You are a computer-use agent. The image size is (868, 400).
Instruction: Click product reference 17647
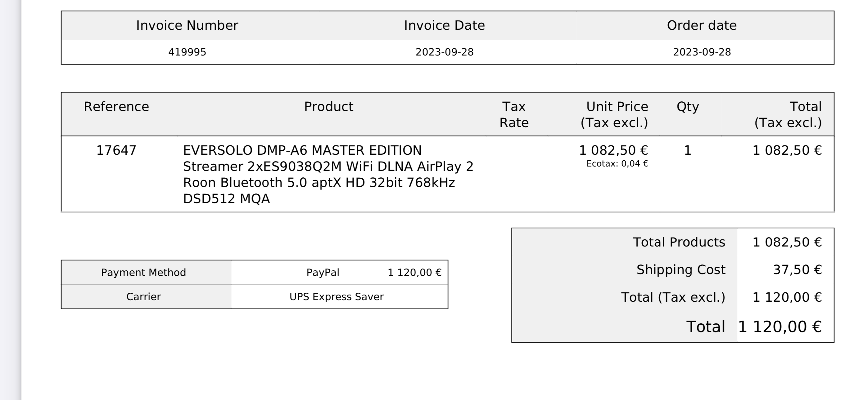pyautogui.click(x=116, y=150)
